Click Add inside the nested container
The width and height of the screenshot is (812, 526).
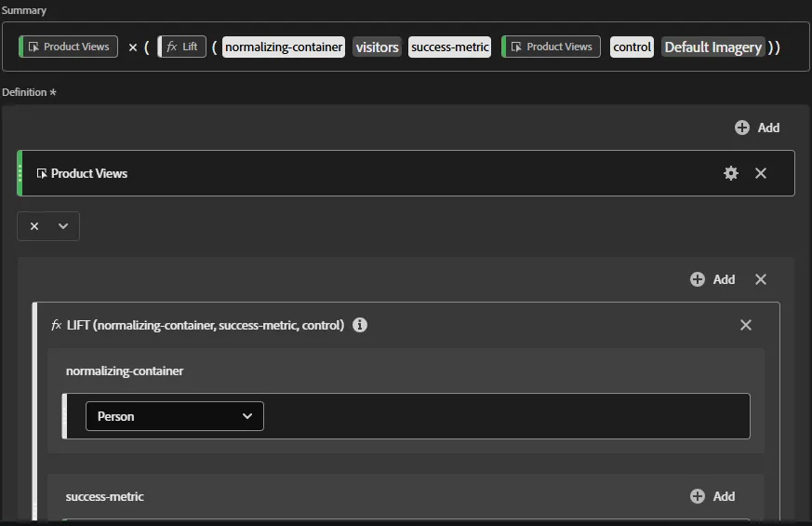pos(712,279)
